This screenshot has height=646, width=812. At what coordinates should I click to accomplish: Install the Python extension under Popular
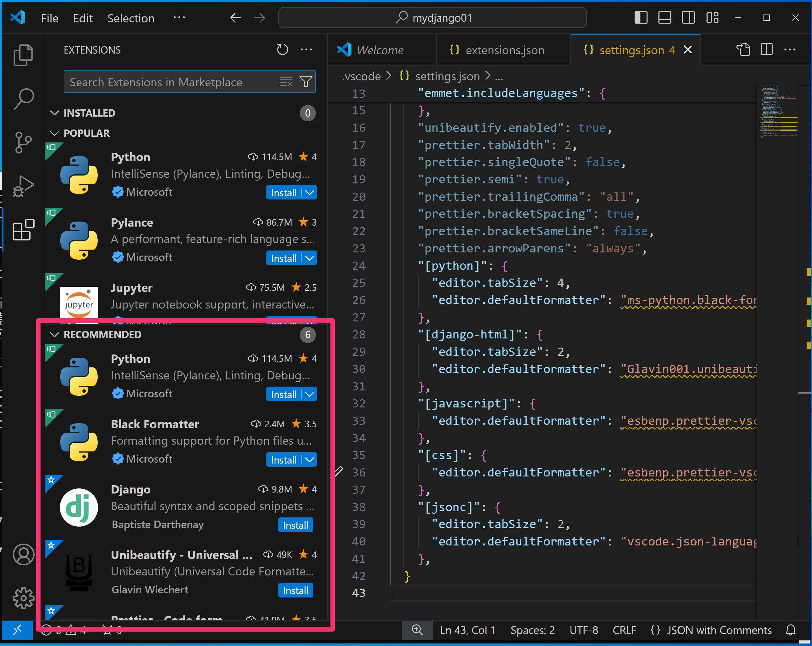coord(284,193)
